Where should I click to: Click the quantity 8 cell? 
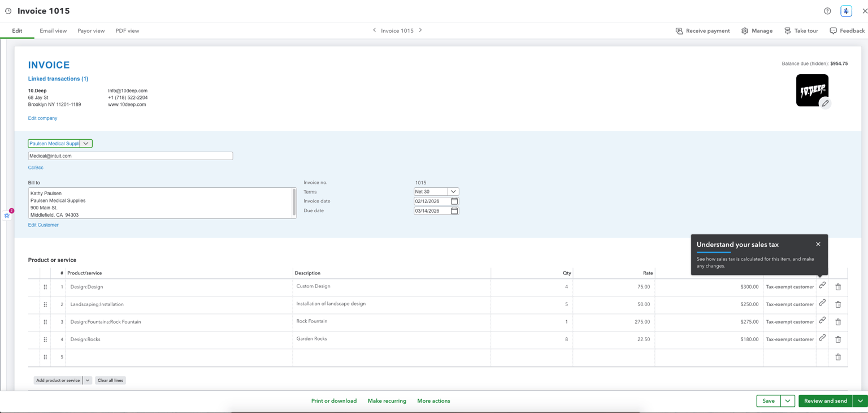pyautogui.click(x=532, y=339)
